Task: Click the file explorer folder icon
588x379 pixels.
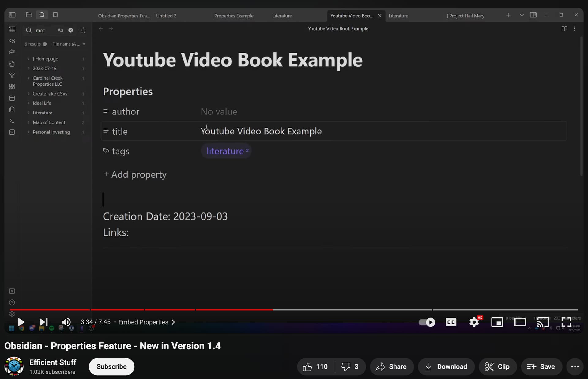Action: tap(29, 15)
